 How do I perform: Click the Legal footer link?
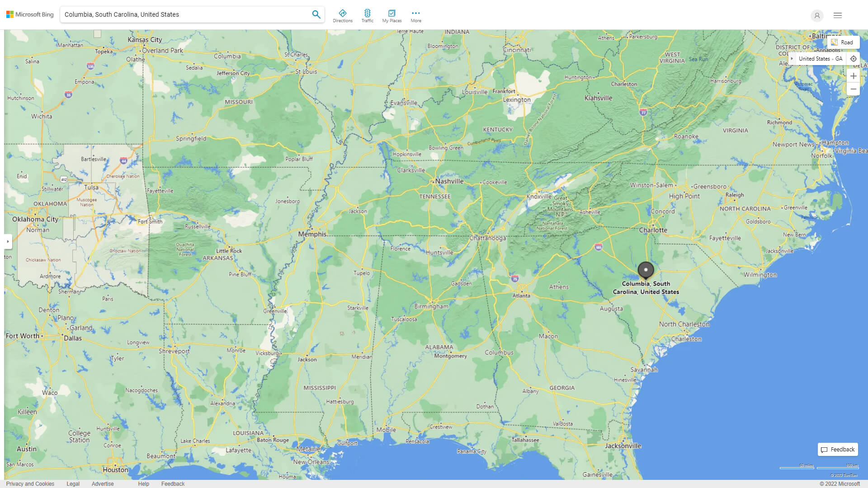73,483
